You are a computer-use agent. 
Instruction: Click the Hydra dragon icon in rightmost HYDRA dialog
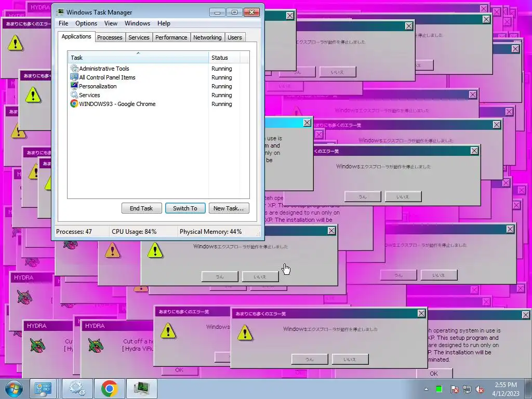click(x=96, y=345)
